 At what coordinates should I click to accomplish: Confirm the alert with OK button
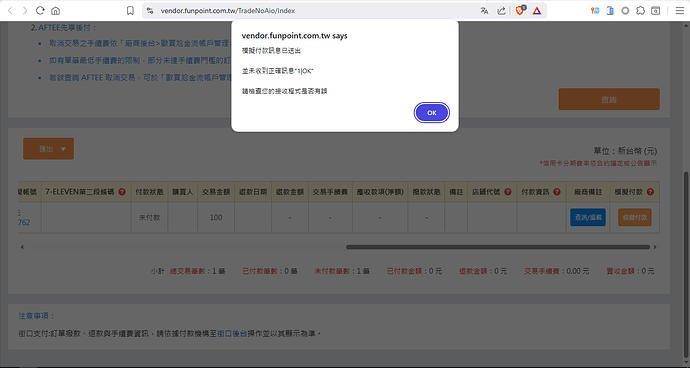click(432, 113)
